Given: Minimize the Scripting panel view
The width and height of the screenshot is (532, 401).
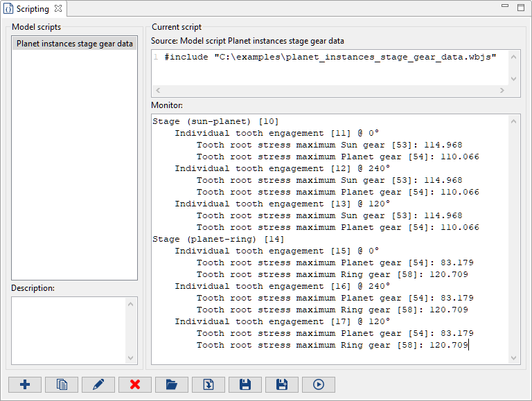Looking at the screenshot, I should click(506, 7).
